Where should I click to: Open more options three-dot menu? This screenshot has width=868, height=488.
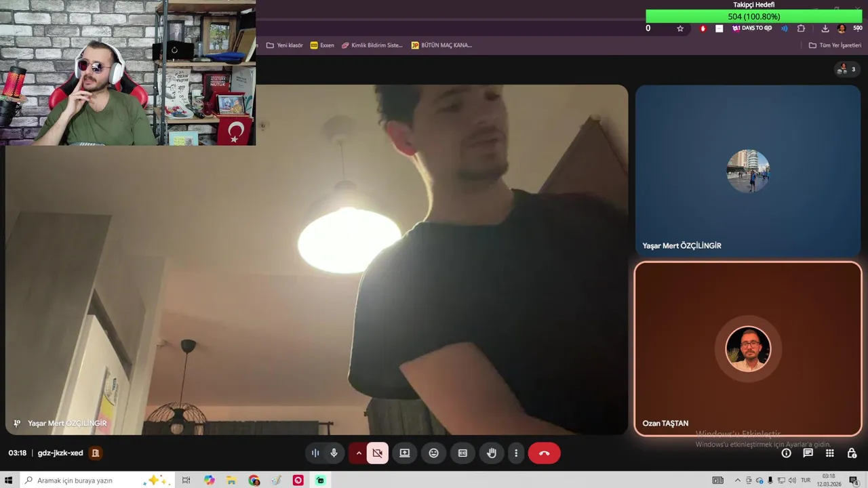pos(516,453)
